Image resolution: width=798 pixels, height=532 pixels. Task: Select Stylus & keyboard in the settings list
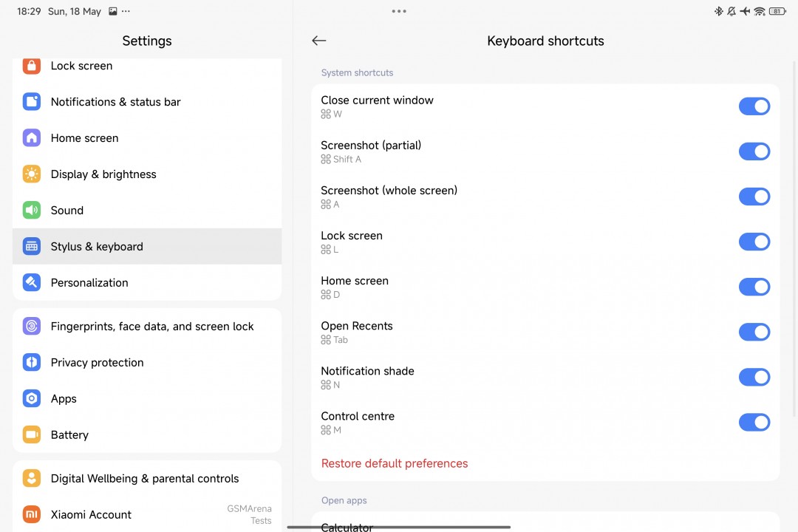pyautogui.click(x=97, y=247)
